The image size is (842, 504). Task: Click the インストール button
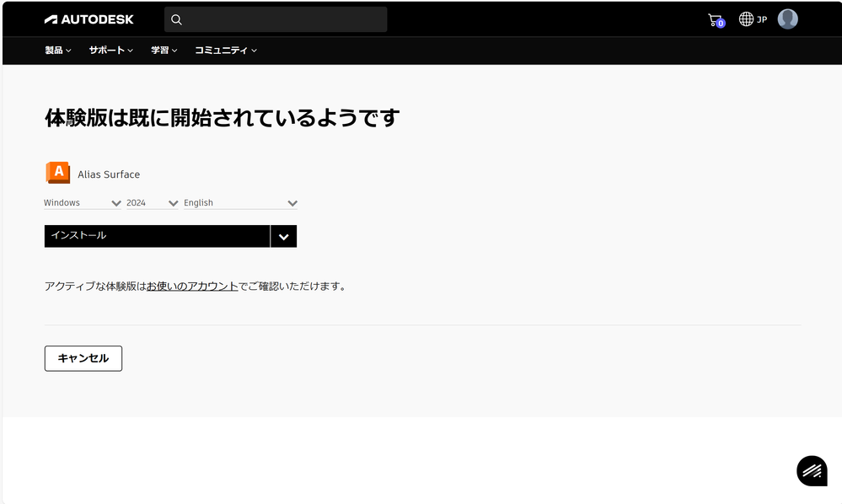pos(157,236)
